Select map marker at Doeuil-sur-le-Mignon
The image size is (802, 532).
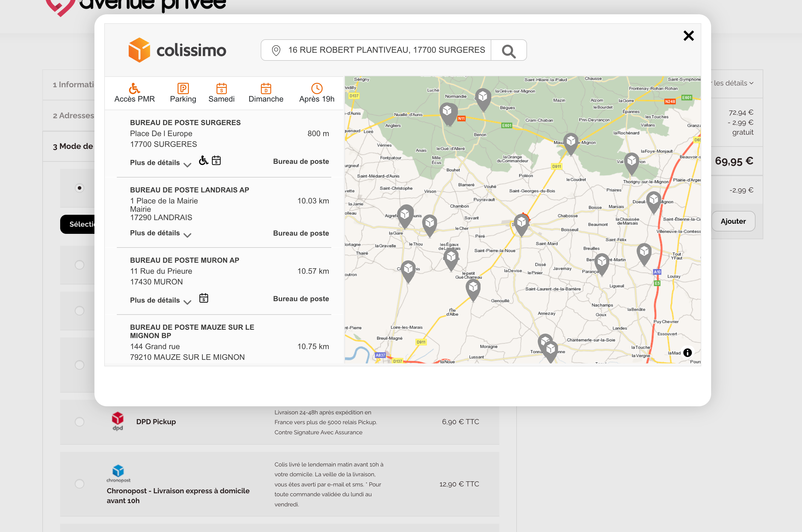[654, 202]
